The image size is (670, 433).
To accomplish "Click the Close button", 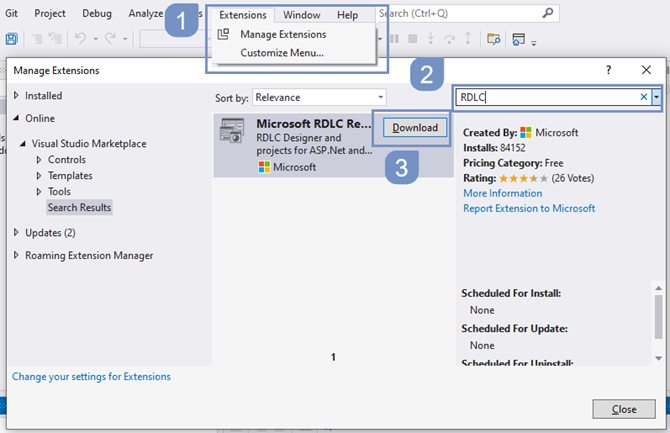I will coord(624,409).
